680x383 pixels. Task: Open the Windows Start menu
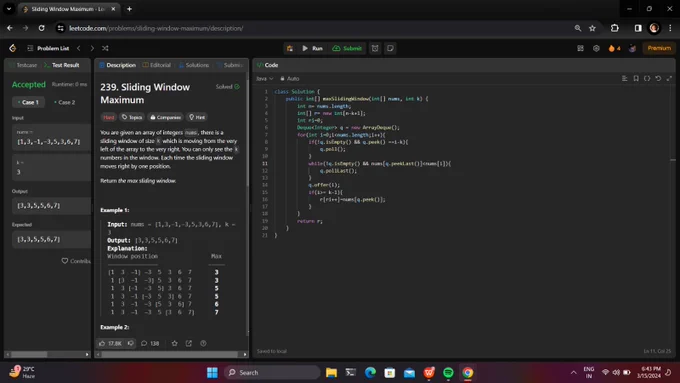pyautogui.click(x=212, y=373)
